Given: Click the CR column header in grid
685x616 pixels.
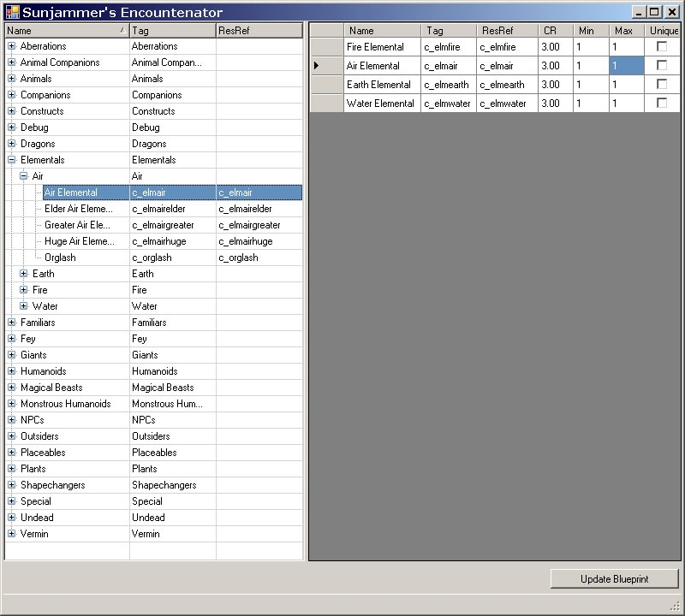Looking at the screenshot, I should (550, 31).
